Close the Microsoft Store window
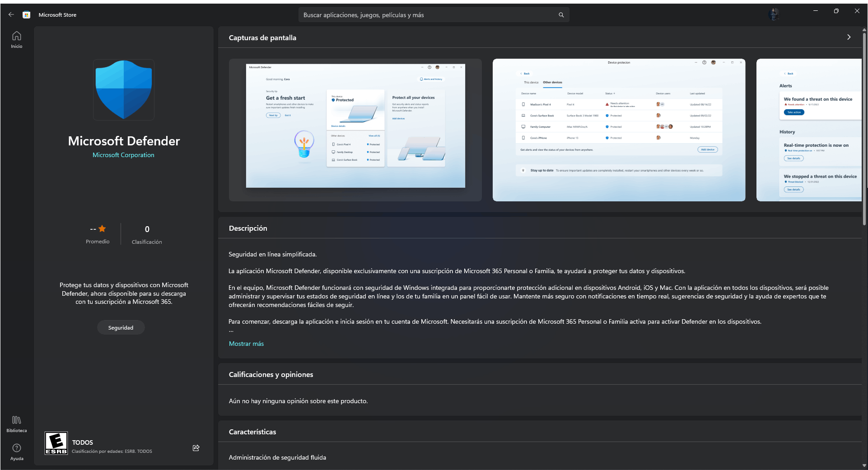 pyautogui.click(x=857, y=11)
